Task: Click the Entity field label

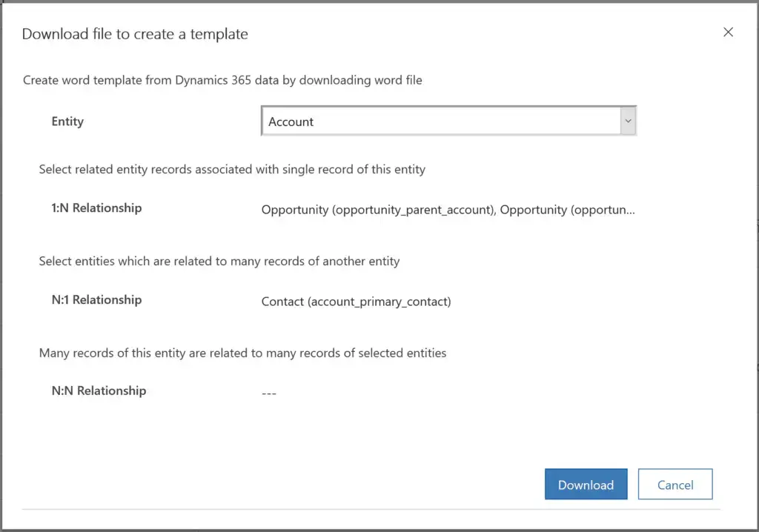Action: click(67, 121)
